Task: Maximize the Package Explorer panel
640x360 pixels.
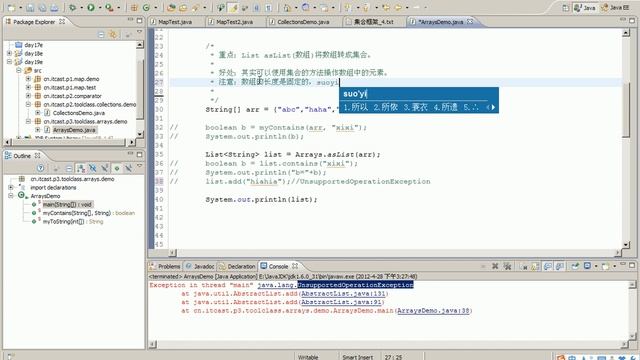Action: click(140, 20)
